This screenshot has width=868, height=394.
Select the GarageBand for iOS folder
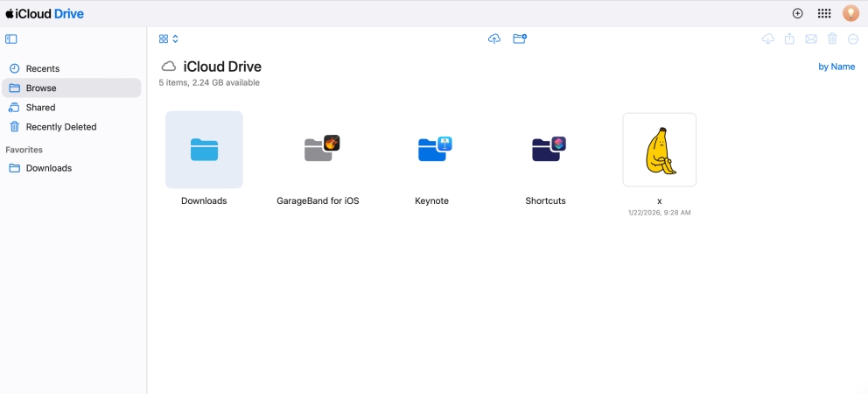coord(321,149)
